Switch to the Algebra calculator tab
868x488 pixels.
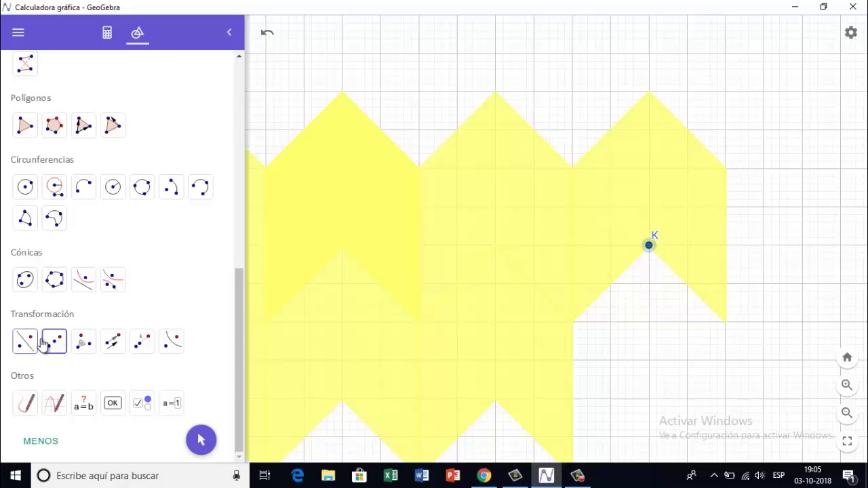tap(107, 33)
